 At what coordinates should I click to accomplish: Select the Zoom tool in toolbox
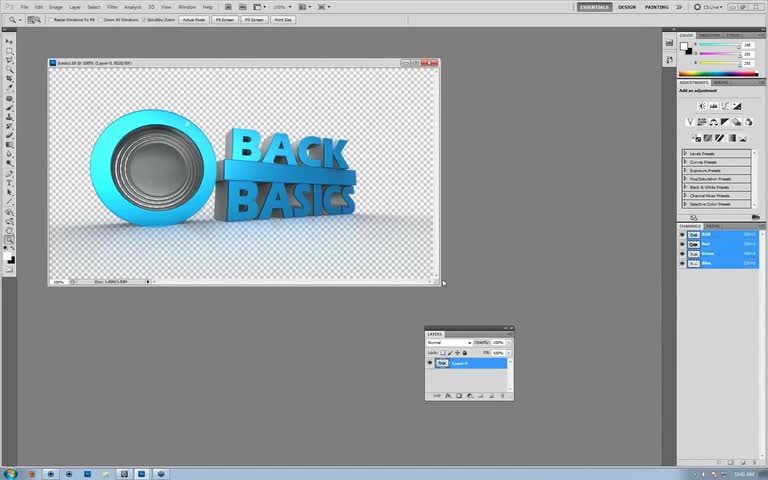pos(9,240)
